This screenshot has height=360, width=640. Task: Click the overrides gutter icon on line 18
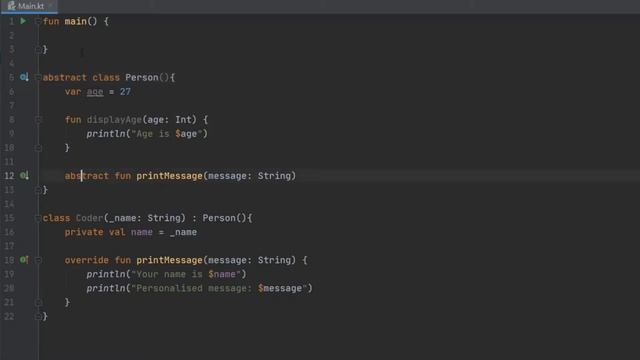point(24,260)
